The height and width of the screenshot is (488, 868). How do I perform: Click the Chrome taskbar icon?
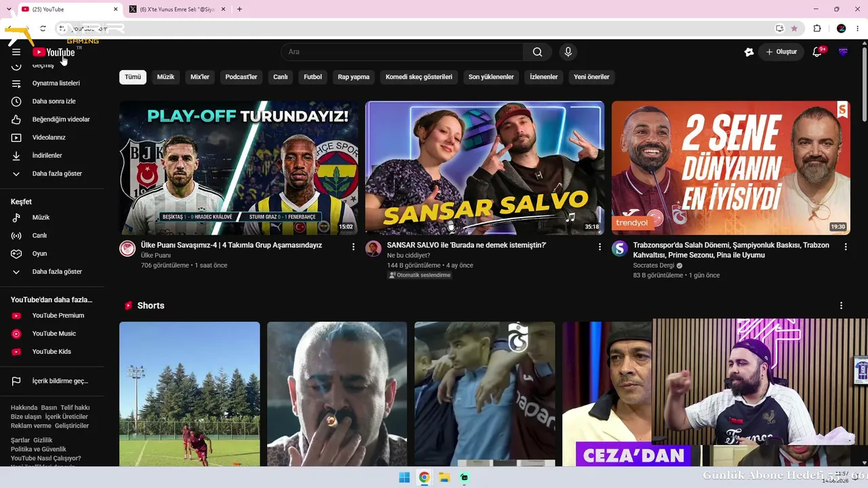tap(424, 477)
